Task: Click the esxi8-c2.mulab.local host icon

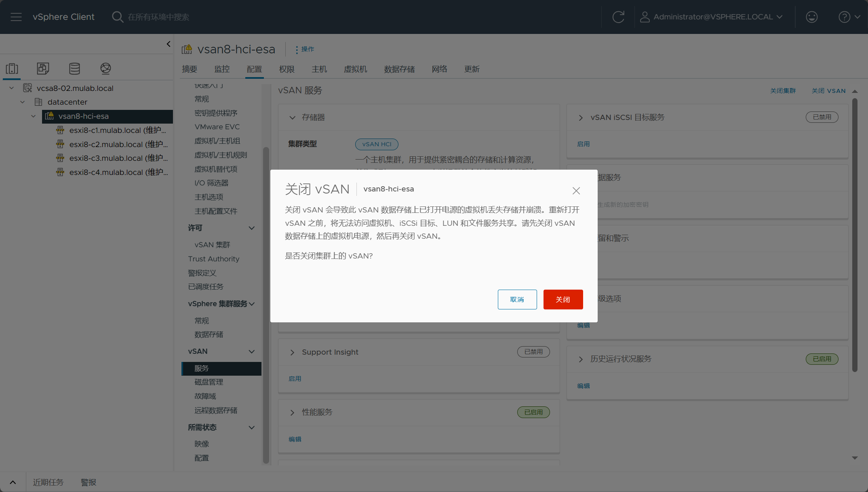Action: [x=60, y=144]
